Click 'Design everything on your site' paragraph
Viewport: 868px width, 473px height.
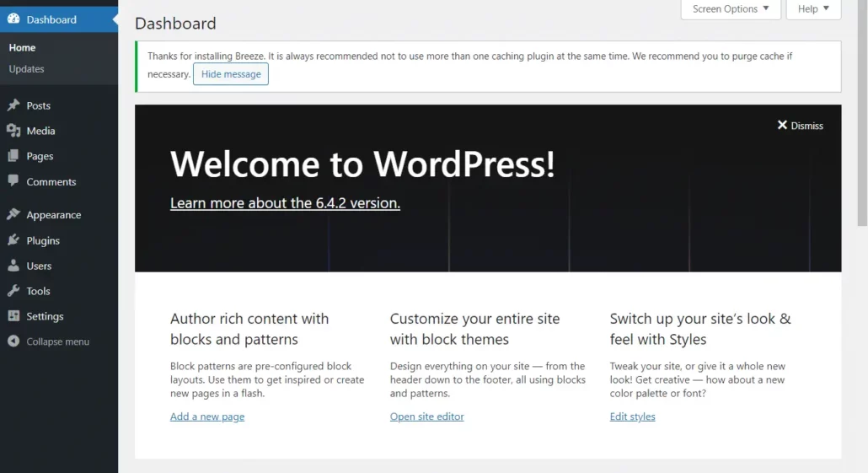tap(488, 380)
